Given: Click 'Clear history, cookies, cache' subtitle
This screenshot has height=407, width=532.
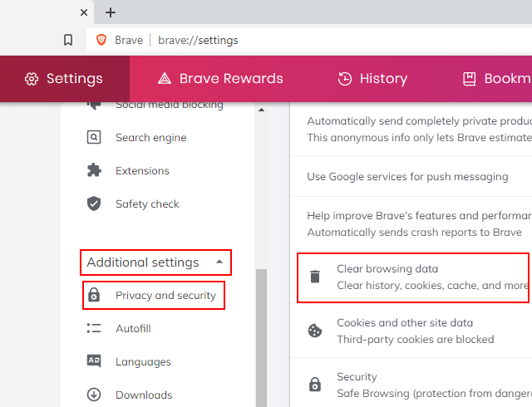Looking at the screenshot, I should tap(433, 286).
